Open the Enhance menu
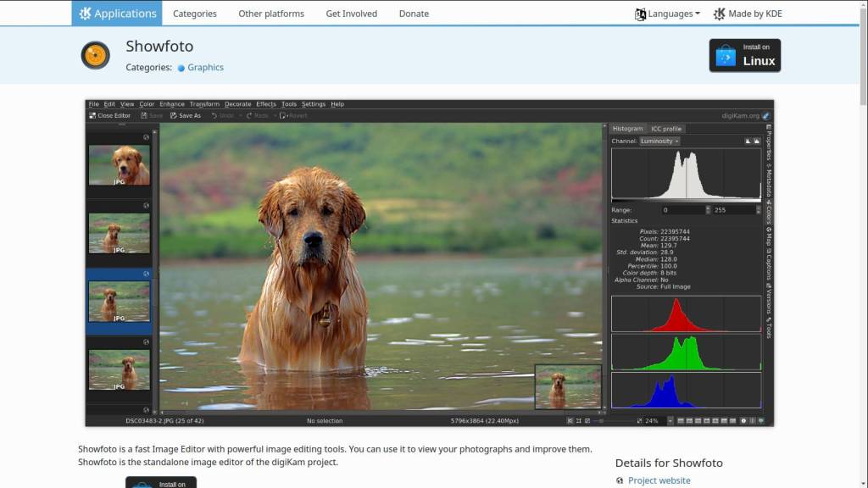The height and width of the screenshot is (488, 868). tap(171, 104)
